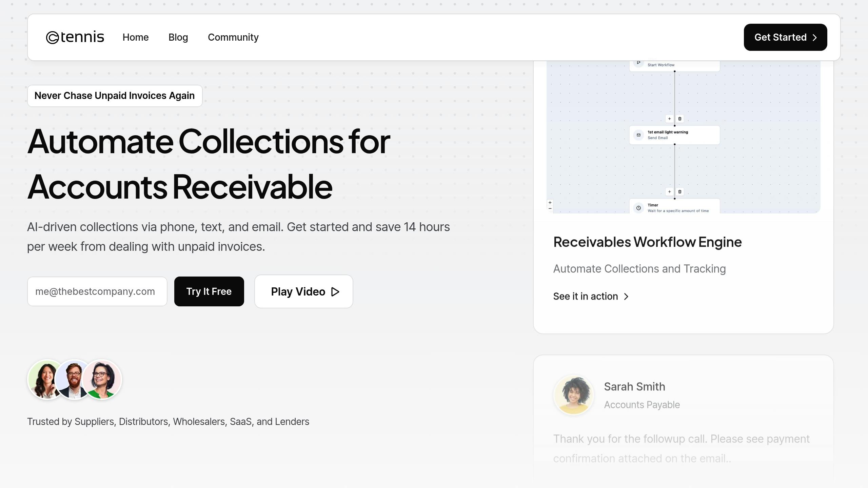
Task: Zoom in the workflow canvas
Action: [550, 203]
